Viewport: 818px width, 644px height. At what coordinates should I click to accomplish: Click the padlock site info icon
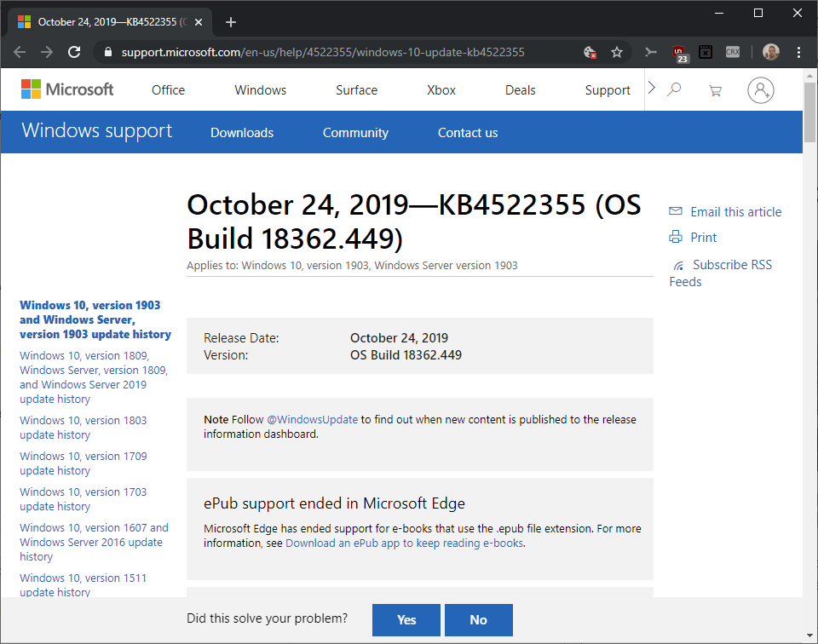(108, 52)
